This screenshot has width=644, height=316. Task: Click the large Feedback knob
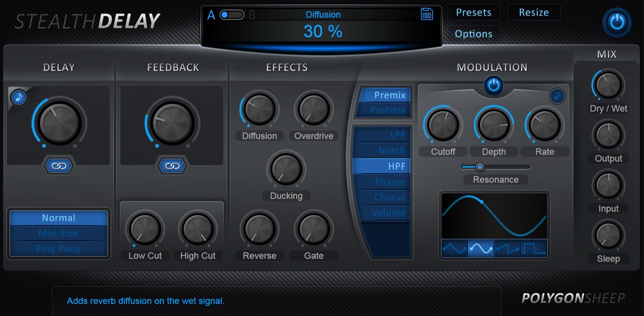click(x=172, y=123)
